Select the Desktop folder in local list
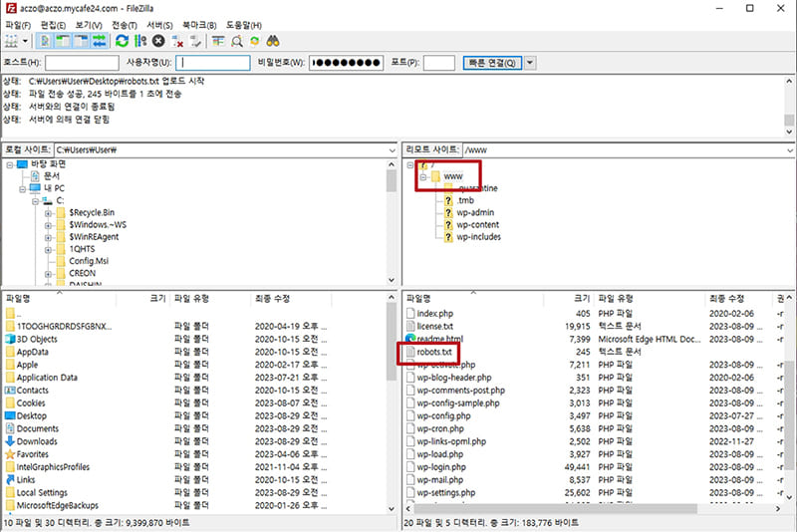The width and height of the screenshot is (797, 532). 31,415
